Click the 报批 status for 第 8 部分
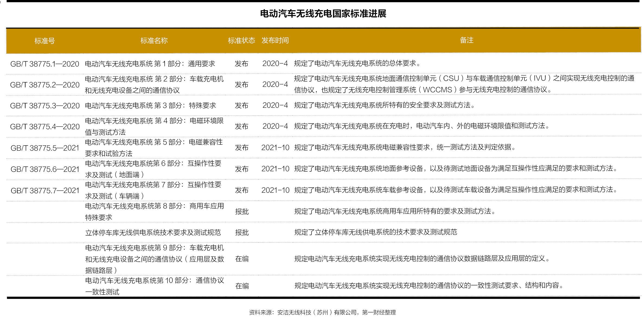This screenshot has width=644, height=323. click(x=242, y=212)
